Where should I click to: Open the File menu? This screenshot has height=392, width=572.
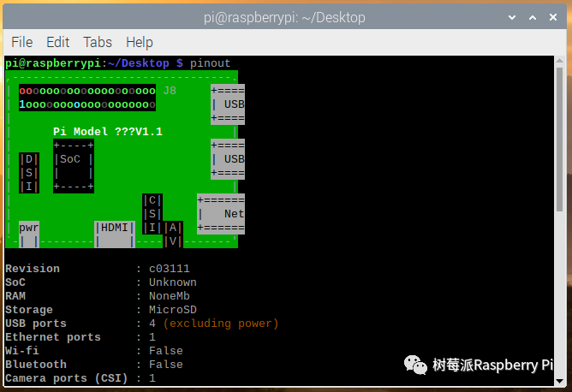tap(21, 42)
